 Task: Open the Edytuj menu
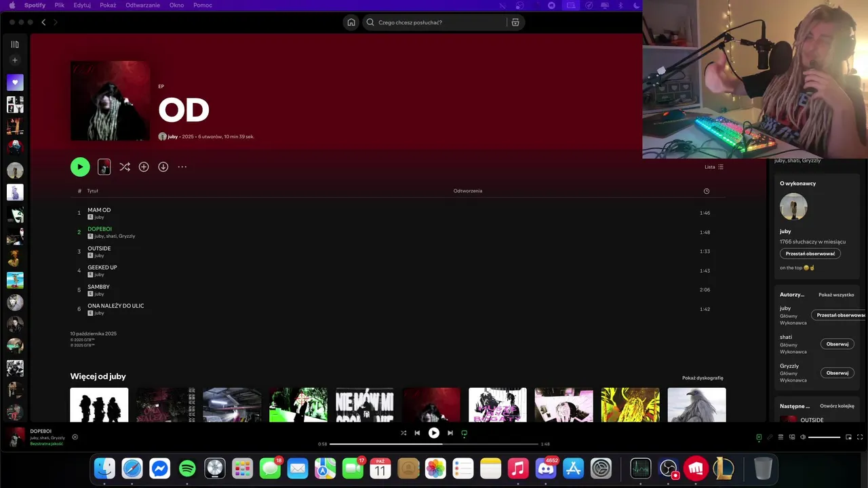(82, 5)
